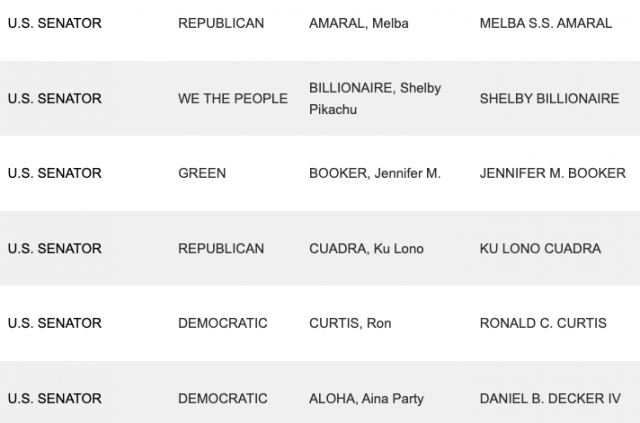Click "U.S. SENATOR" in WE THE PEOPLE row
Screen dimensions: 640x423
55,98
